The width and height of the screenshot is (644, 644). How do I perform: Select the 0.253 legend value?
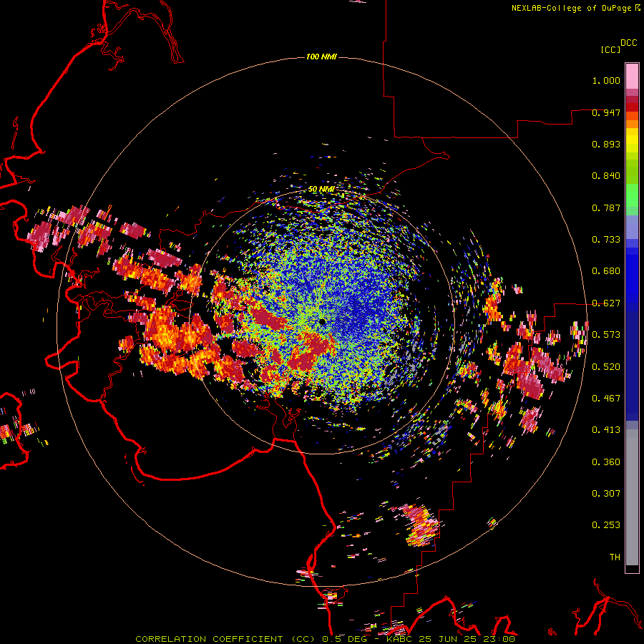(x=606, y=525)
